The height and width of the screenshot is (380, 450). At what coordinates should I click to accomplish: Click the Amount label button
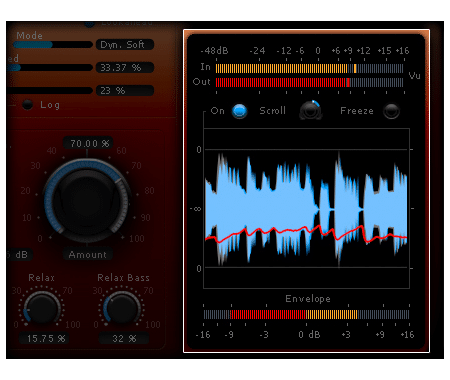[88, 255]
